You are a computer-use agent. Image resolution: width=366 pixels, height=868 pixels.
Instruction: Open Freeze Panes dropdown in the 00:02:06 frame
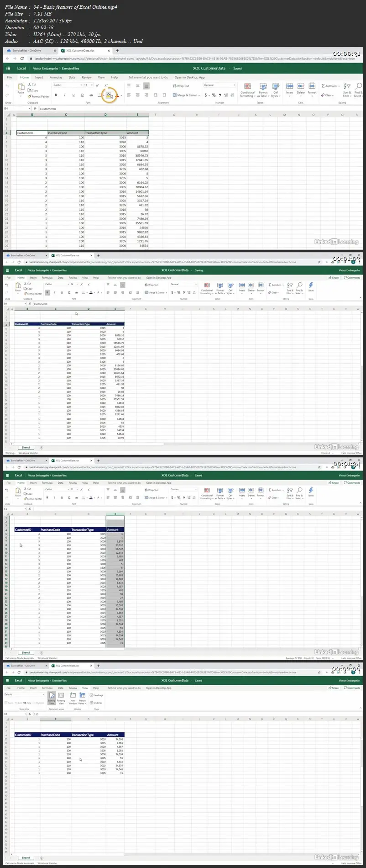[x=83, y=698]
